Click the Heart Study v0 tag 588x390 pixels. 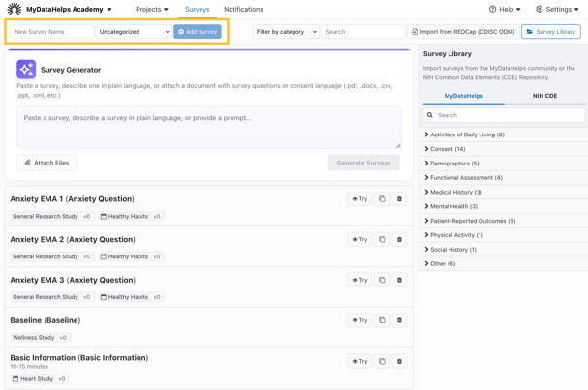pos(40,379)
